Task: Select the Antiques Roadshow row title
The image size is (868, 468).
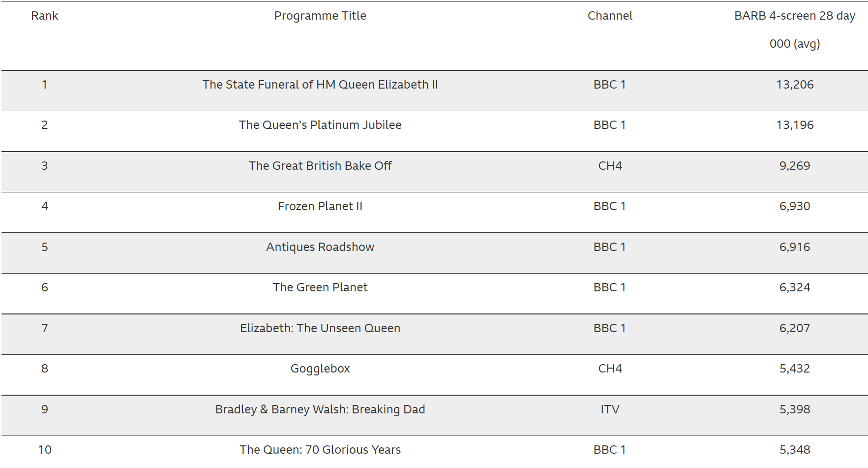Action: 320,247
